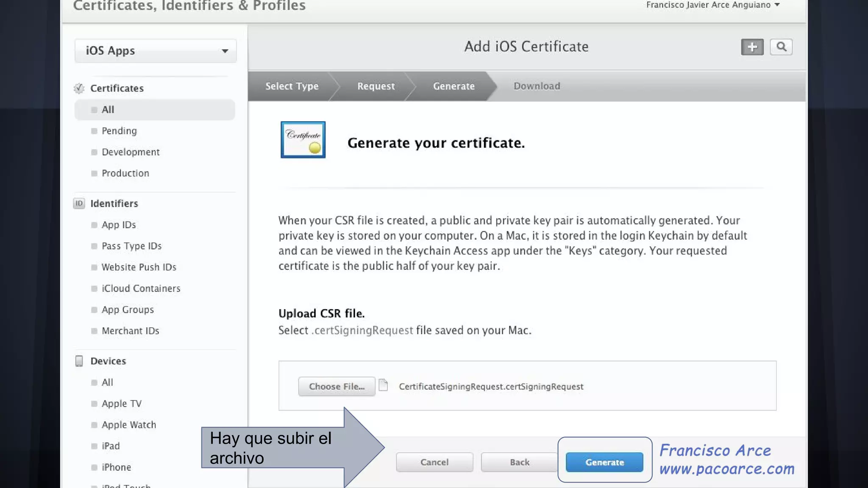Image resolution: width=868 pixels, height=488 pixels.
Task: Open the iOS Apps platform dropdown
Action: coord(156,51)
